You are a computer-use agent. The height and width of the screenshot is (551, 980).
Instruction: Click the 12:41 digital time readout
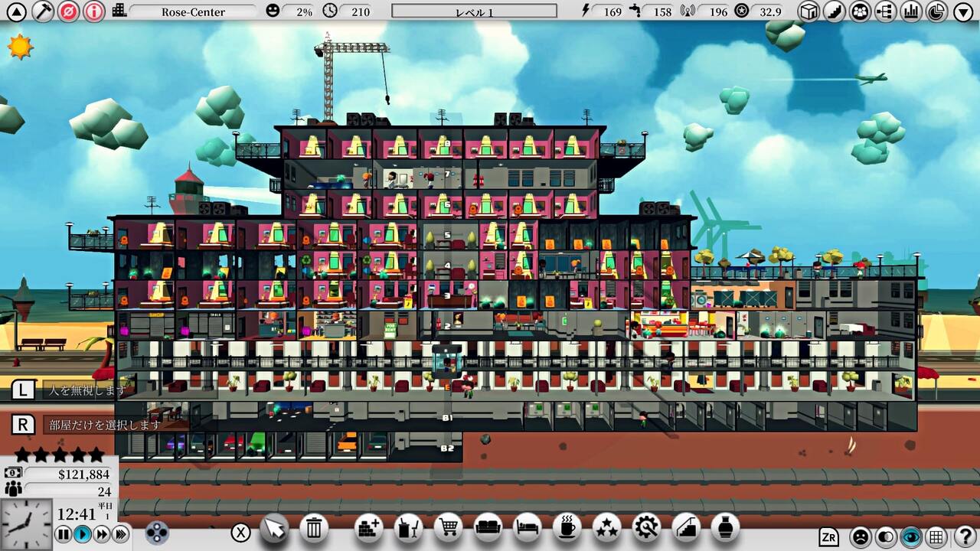pyautogui.click(x=76, y=514)
